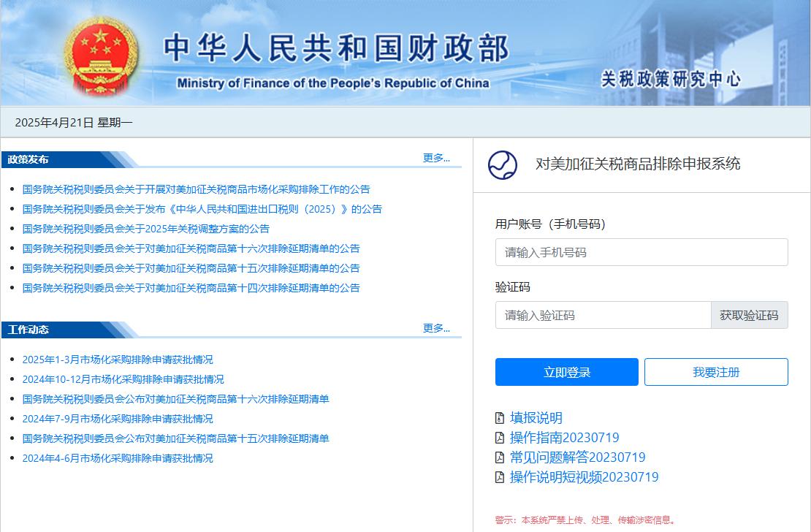The height and width of the screenshot is (532, 811).
Task: Click the 关税政策研究中心 banner text
Action: (671, 79)
